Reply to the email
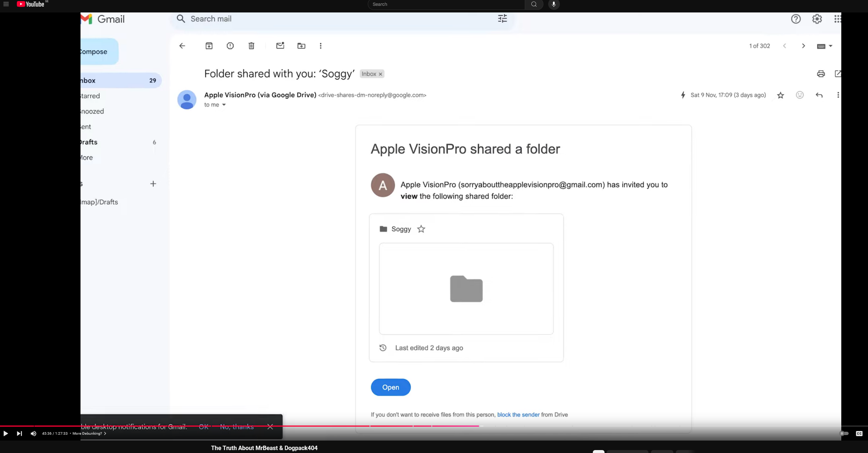 click(819, 95)
